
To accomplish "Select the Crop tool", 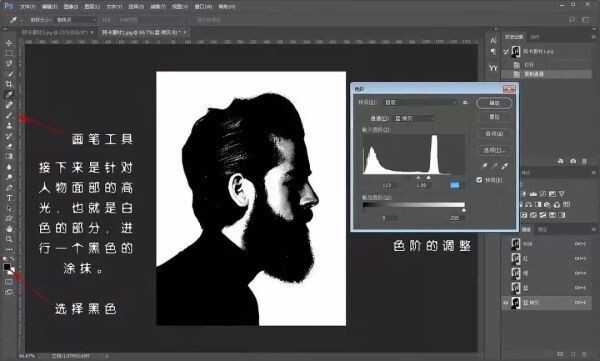I will (9, 84).
